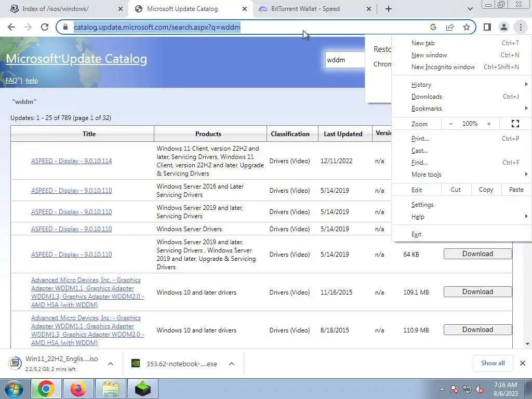Viewport: 532px width, 399px height.
Task: Close the BitTorrent Wallet tab
Action: point(369,9)
